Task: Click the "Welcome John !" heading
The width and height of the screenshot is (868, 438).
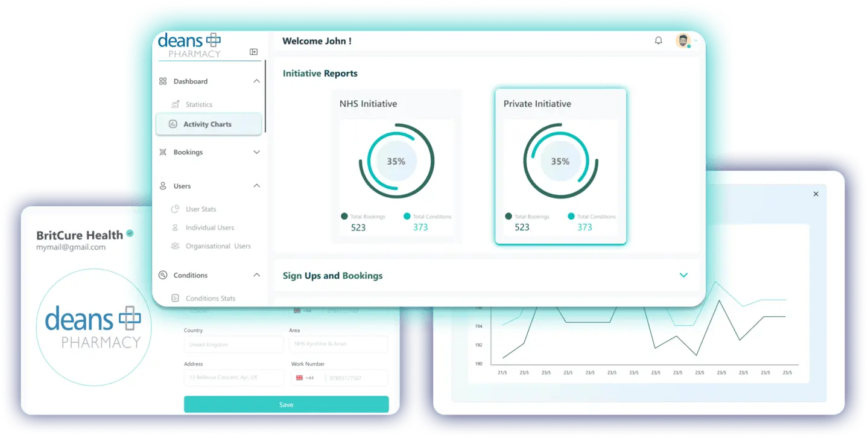Action: 317,41
